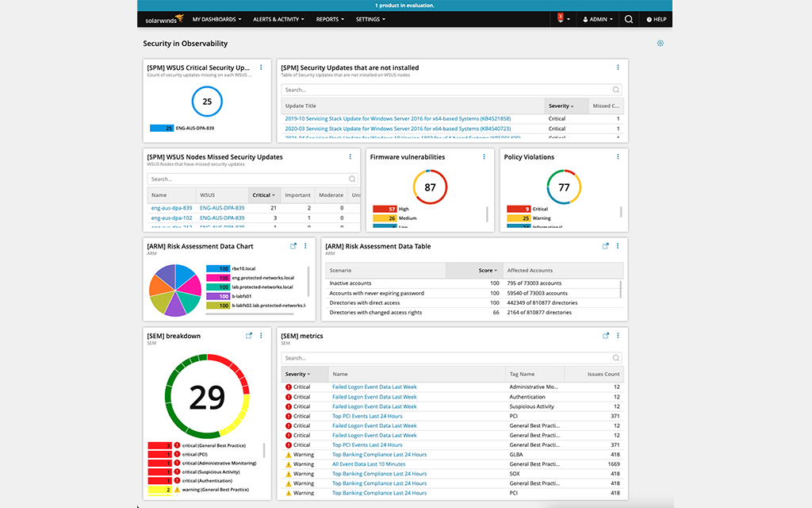Open the notifications bell icon
Image resolution: width=812 pixels, height=508 pixels.
click(x=561, y=18)
